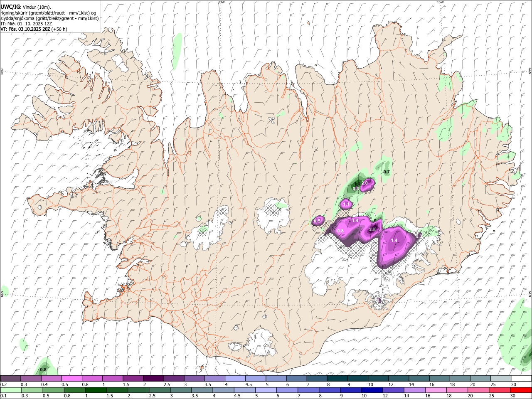Image resolution: width=532 pixels, height=399 pixels.
Task: Pick the deep blue rain-scale swatch at 10
Action: pyautogui.click(x=372, y=390)
